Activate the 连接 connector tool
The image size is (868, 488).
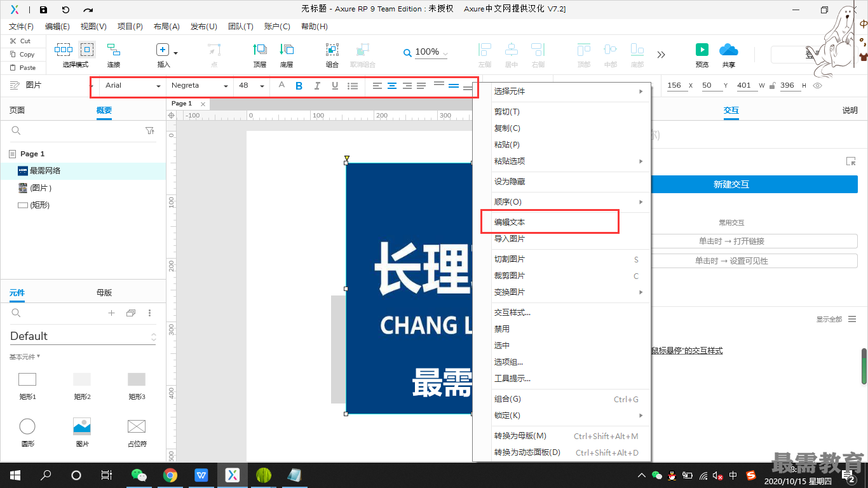click(x=114, y=50)
